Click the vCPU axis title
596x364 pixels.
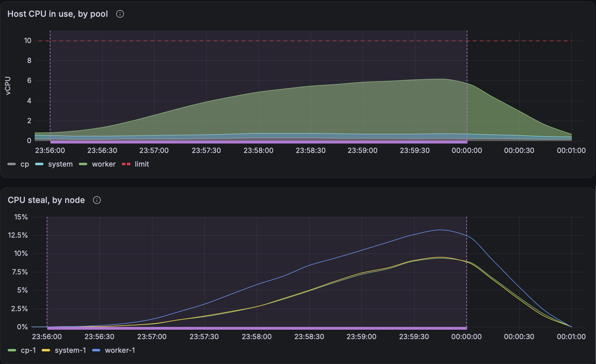pos(8,86)
